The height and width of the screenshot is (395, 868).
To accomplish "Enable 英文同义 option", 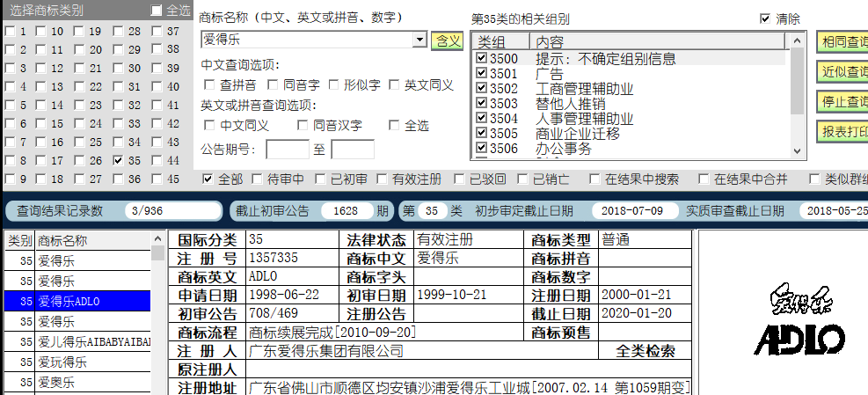I will click(x=394, y=84).
